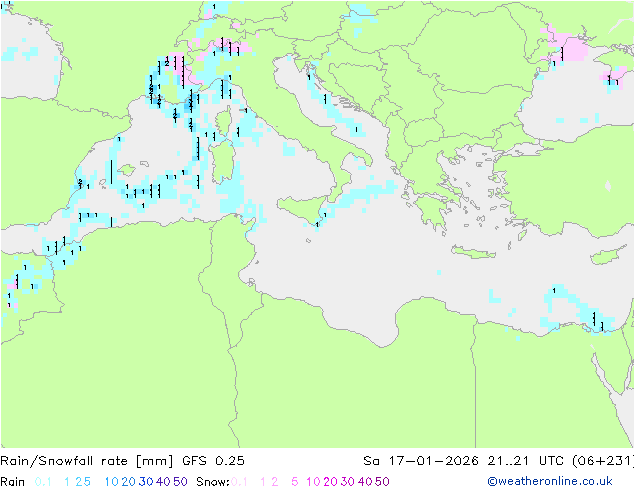Screen dimensions: 634x490
Task: Pick the Rain legend 30 value
Action: pos(146,482)
